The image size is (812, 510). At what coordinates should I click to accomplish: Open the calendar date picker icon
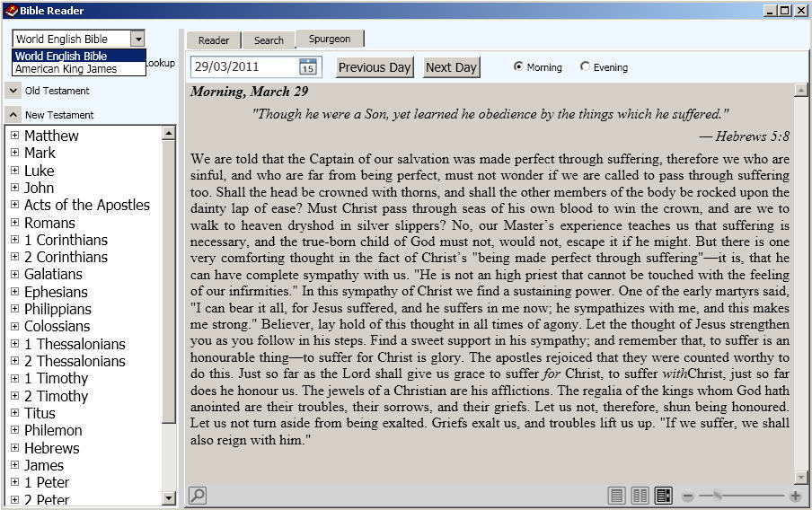[x=307, y=66]
